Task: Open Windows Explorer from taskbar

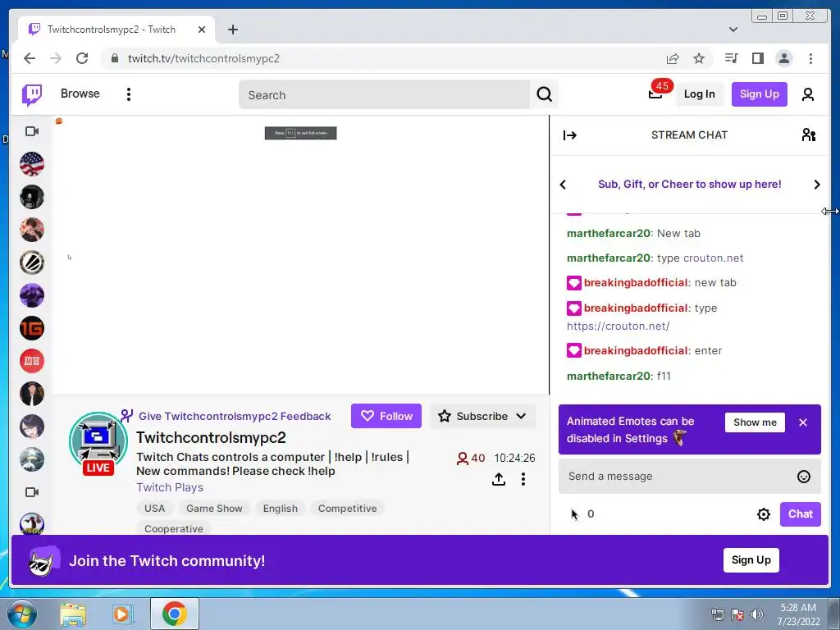Action: (x=73, y=614)
